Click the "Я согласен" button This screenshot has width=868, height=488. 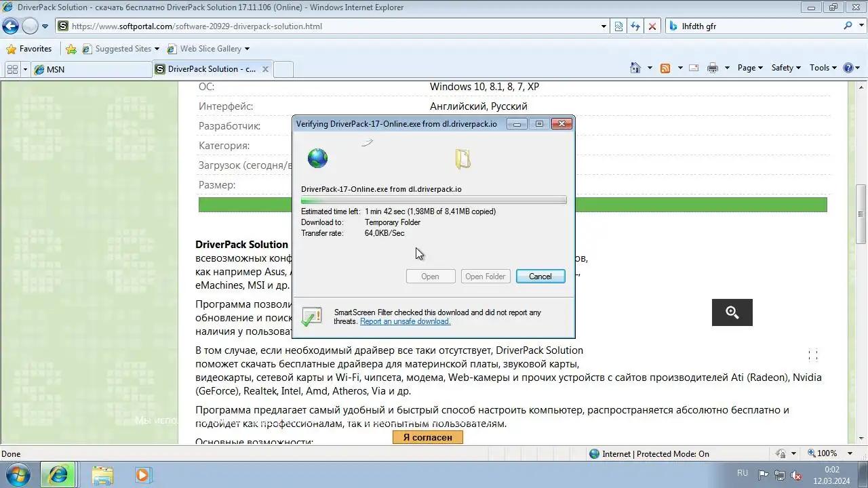click(x=428, y=437)
